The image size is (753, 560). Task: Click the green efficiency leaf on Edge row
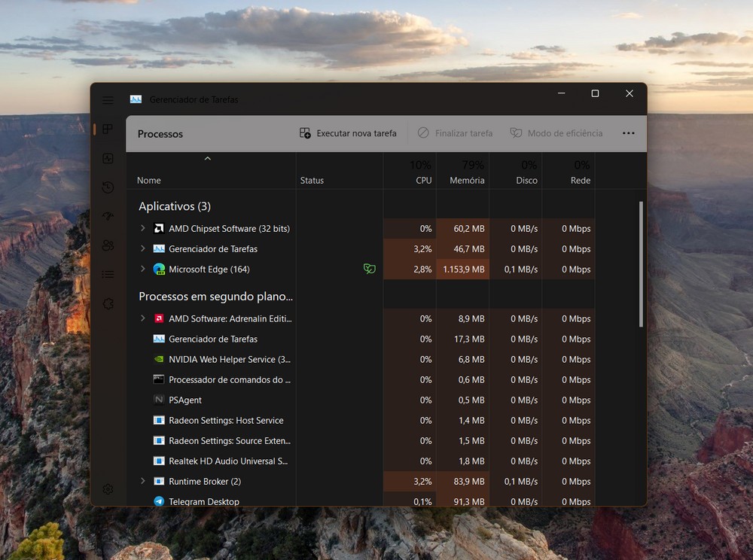tap(369, 269)
